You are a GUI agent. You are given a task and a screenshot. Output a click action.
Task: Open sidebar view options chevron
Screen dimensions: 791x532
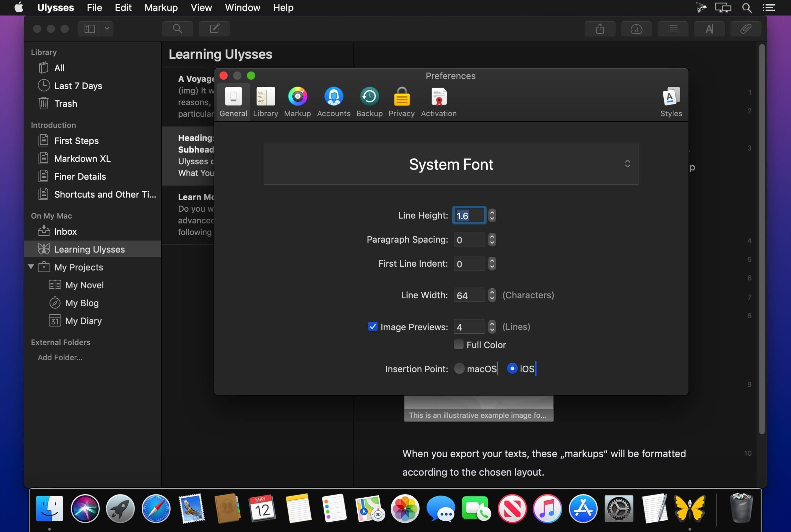click(107, 29)
